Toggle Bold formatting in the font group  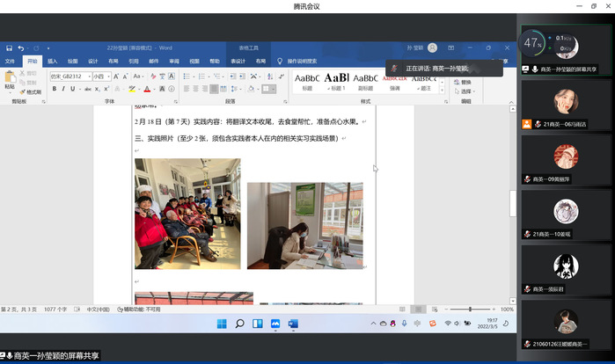(x=54, y=89)
